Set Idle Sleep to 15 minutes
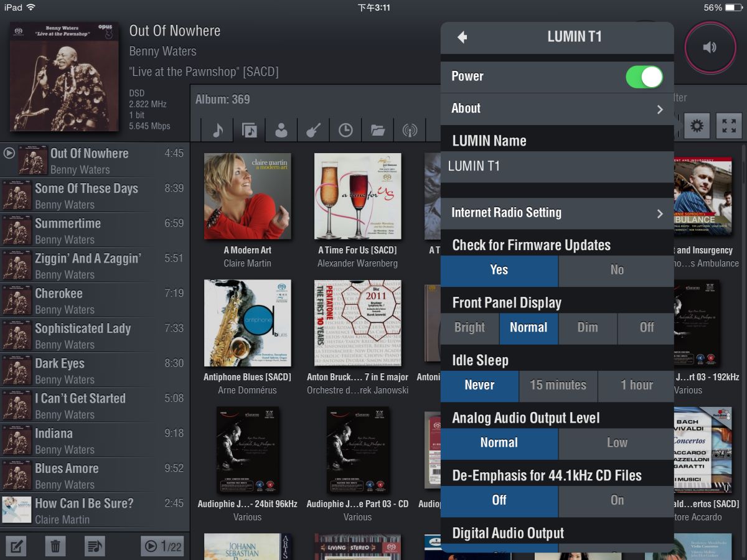 click(x=558, y=385)
